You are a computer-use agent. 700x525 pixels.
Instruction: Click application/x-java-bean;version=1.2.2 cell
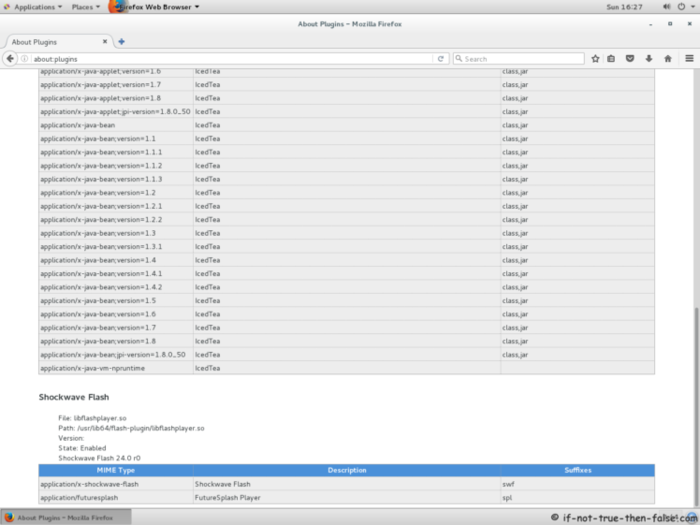(116, 220)
